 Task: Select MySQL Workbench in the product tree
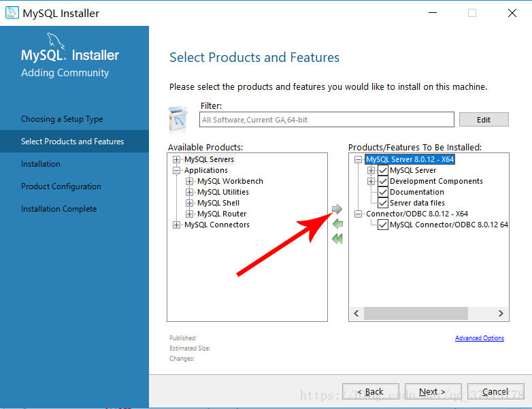230,181
